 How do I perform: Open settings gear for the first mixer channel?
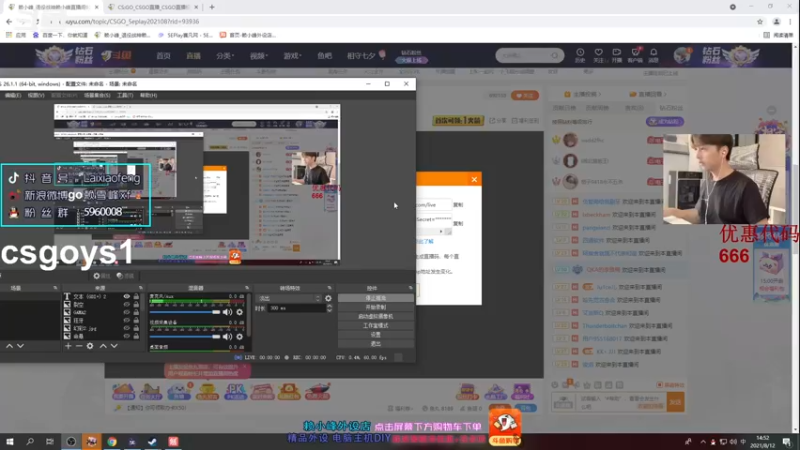239,312
